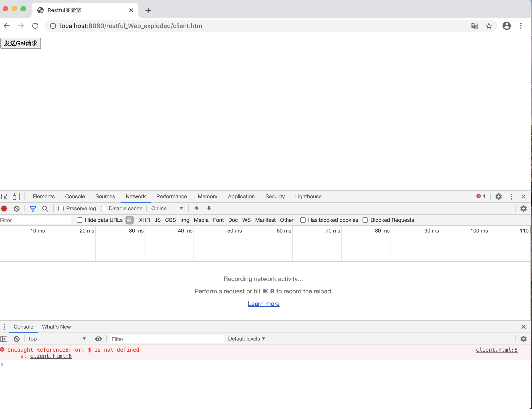Viewport: 532px width, 409px height.
Task: Open Google Translate page icon
Action: tap(475, 26)
